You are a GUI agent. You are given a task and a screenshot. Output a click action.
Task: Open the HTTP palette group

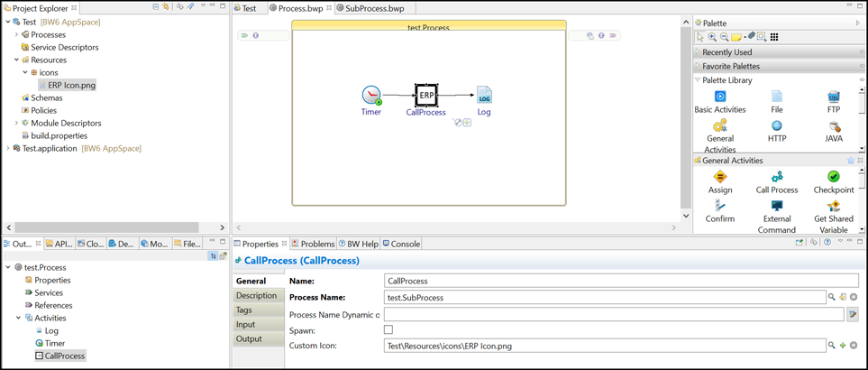click(776, 126)
